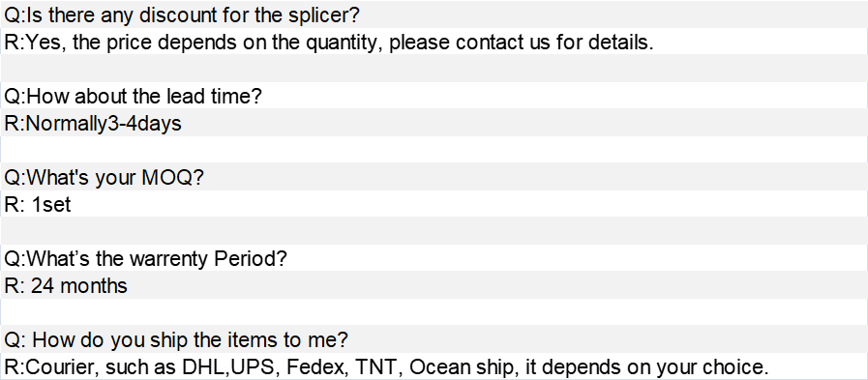The image size is (868, 380).
Task: Select the lead time question row
Action: 434,96
